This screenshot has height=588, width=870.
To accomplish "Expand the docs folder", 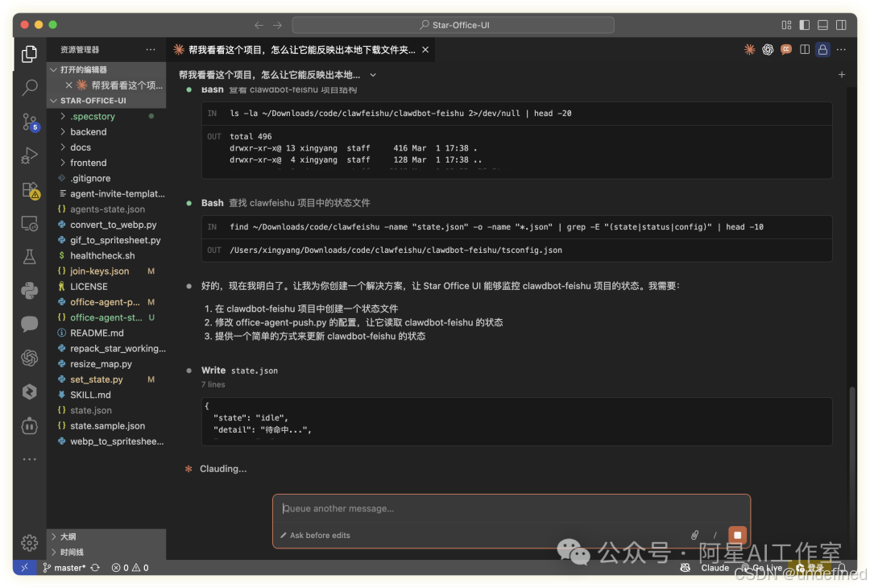I will coord(106,147).
